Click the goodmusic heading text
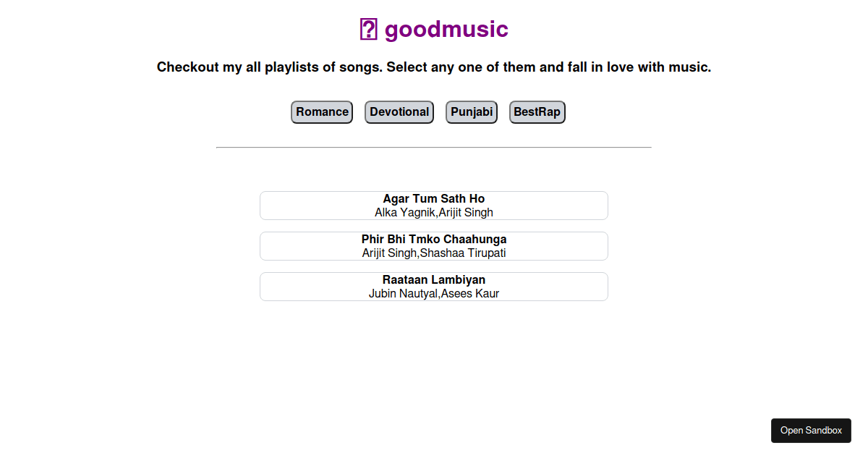The width and height of the screenshot is (868, 456). [446, 30]
